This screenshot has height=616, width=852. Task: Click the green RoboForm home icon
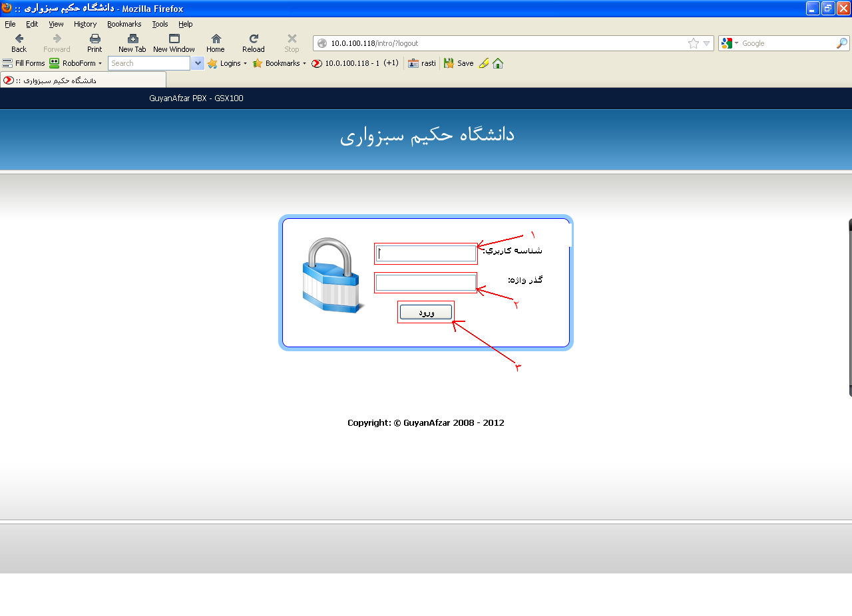pos(498,63)
